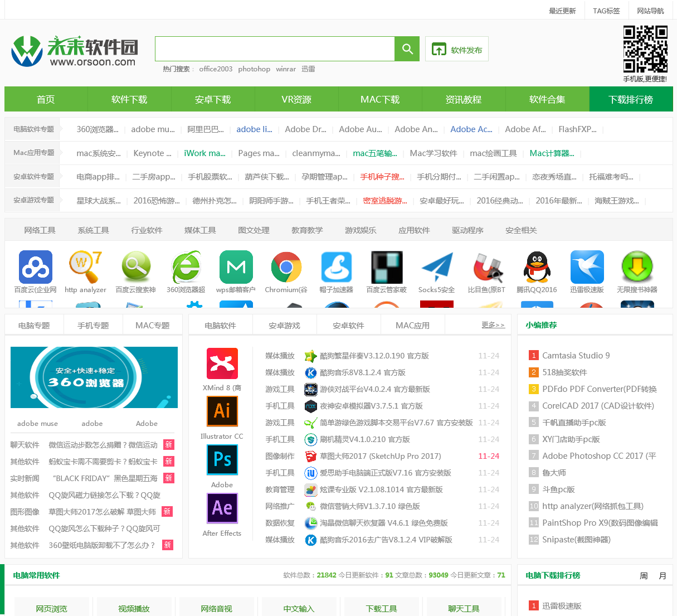The image size is (677, 616).
Task: Click the 软件发布 publish button
Action: 457,49
